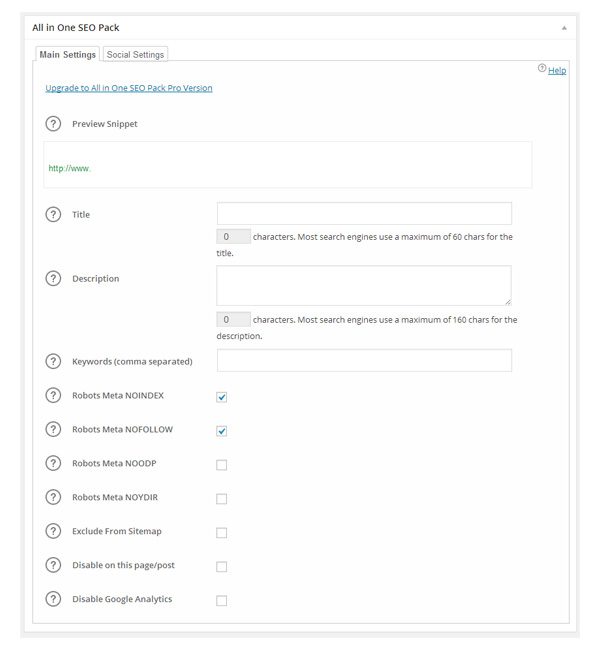Open the Help link
The height and width of the screenshot is (650, 600).
point(557,70)
